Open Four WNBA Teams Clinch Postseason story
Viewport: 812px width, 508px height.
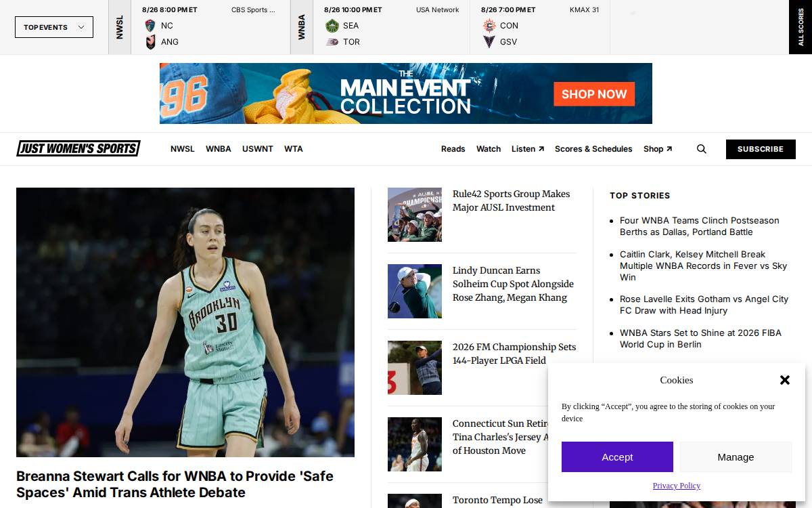pos(700,226)
